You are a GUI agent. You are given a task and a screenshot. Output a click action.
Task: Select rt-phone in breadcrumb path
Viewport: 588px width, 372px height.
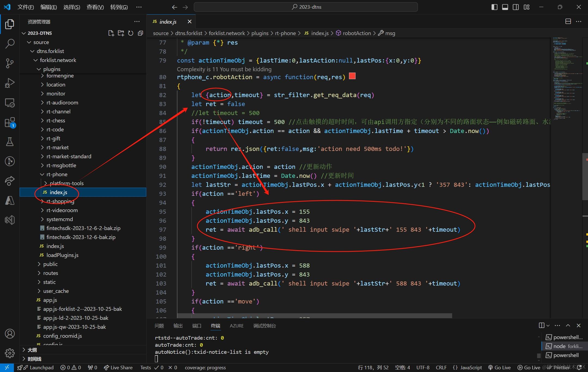[285, 33]
